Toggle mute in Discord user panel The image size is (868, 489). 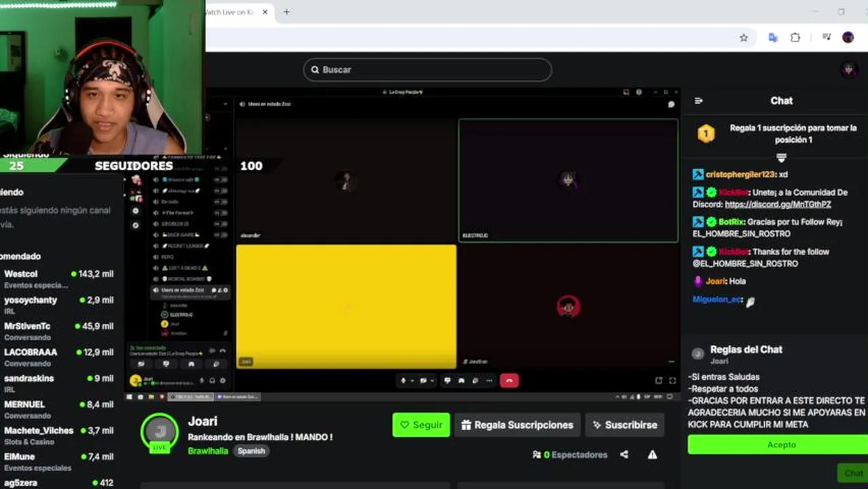point(202,380)
